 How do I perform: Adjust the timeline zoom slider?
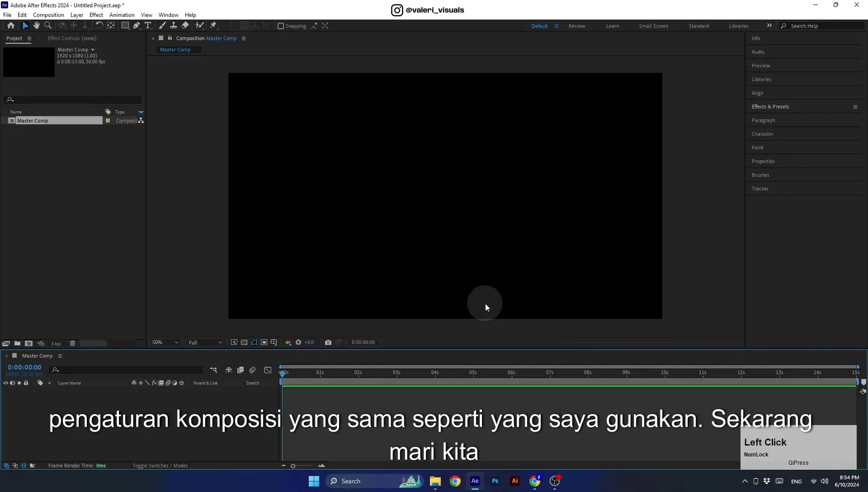[x=302, y=466]
